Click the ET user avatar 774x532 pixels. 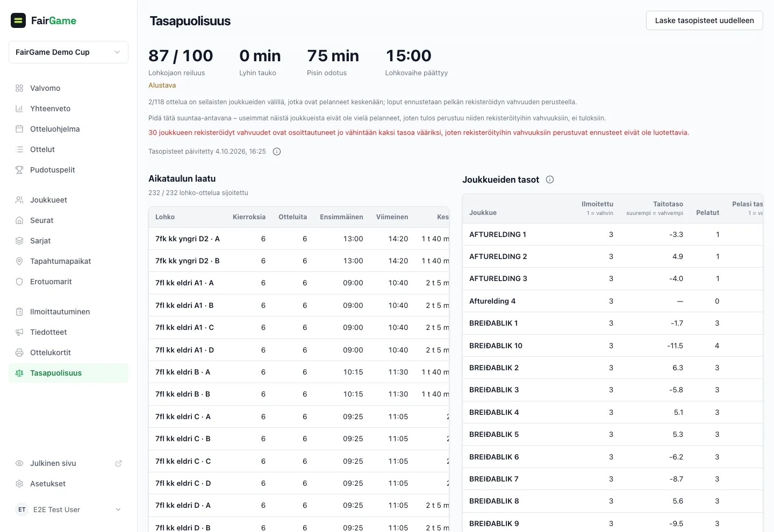22,509
